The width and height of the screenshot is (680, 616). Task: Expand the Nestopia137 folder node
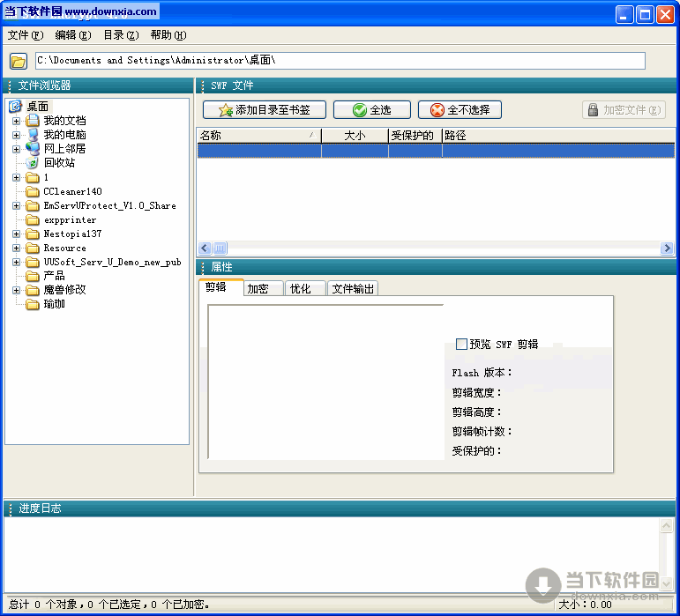click(x=16, y=234)
